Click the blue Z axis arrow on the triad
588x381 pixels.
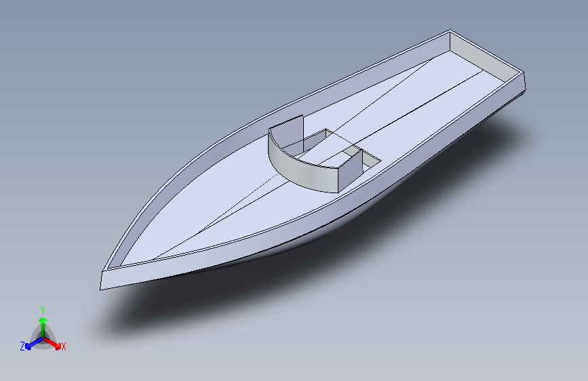tap(33, 344)
